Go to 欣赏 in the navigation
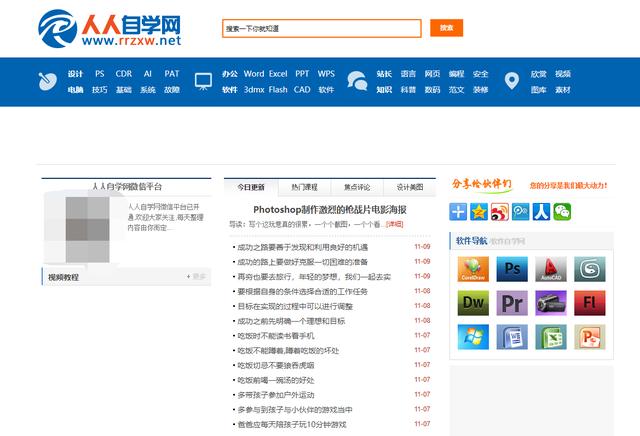Viewport: 640px width, 436px height. pos(538,74)
